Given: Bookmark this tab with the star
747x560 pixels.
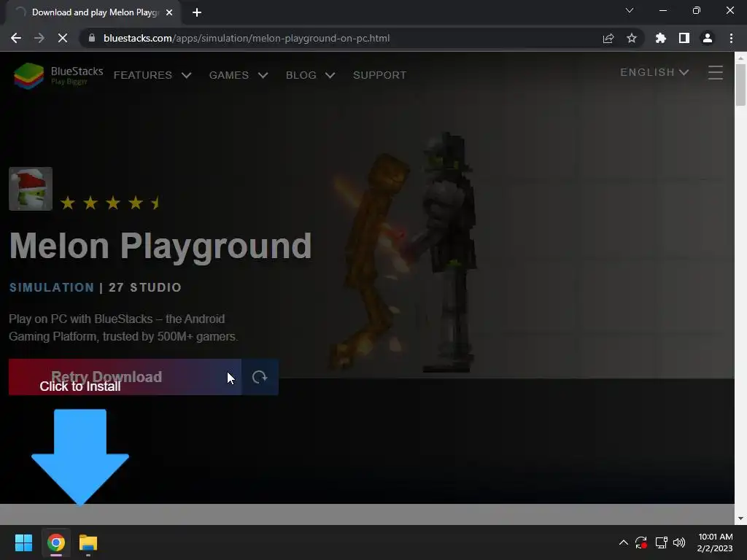Looking at the screenshot, I should click(632, 38).
